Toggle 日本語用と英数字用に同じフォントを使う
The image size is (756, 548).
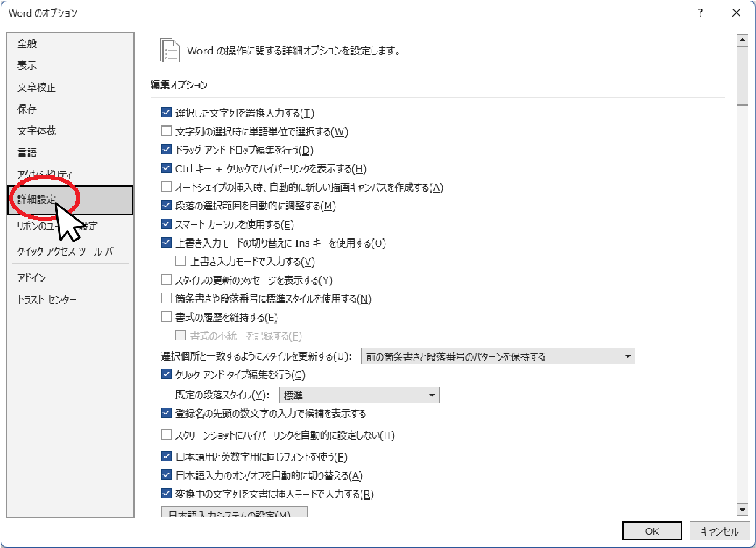[x=166, y=456]
